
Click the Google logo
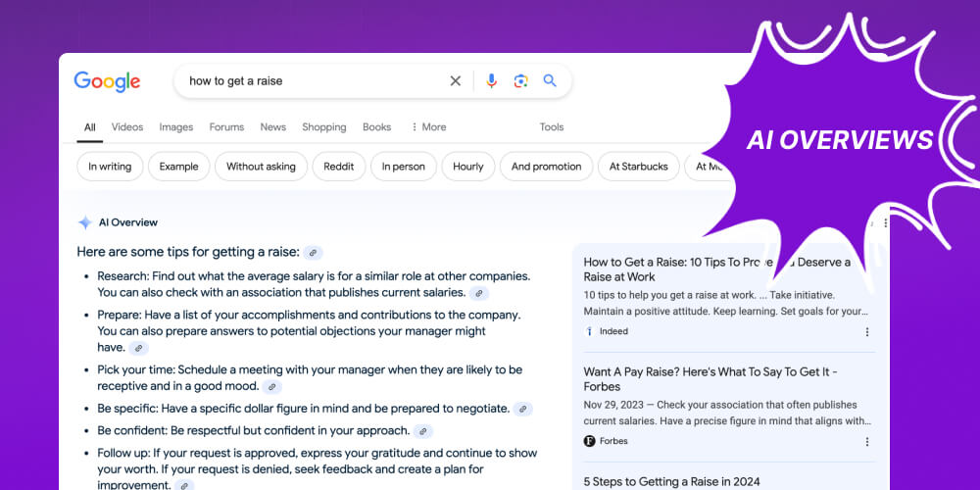[107, 81]
